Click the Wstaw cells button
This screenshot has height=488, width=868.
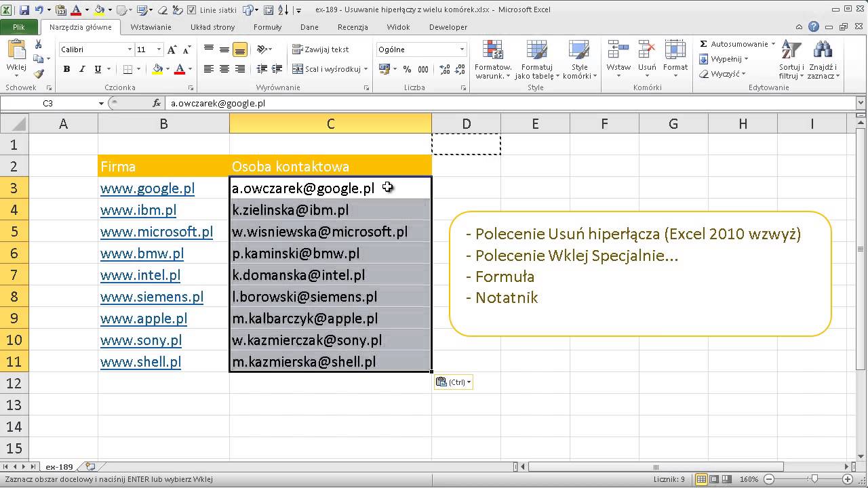(618, 59)
